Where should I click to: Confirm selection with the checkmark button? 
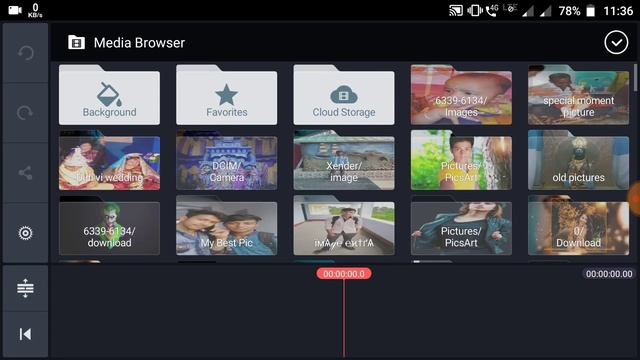[x=616, y=42]
